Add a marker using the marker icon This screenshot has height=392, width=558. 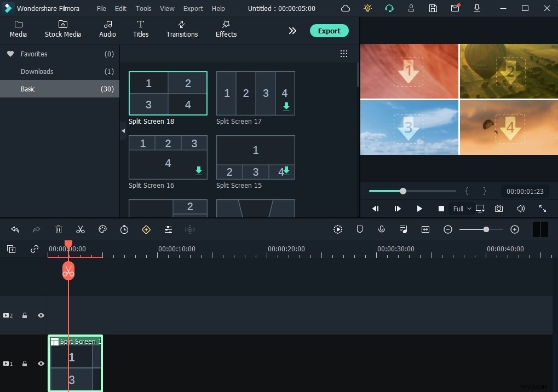point(360,229)
